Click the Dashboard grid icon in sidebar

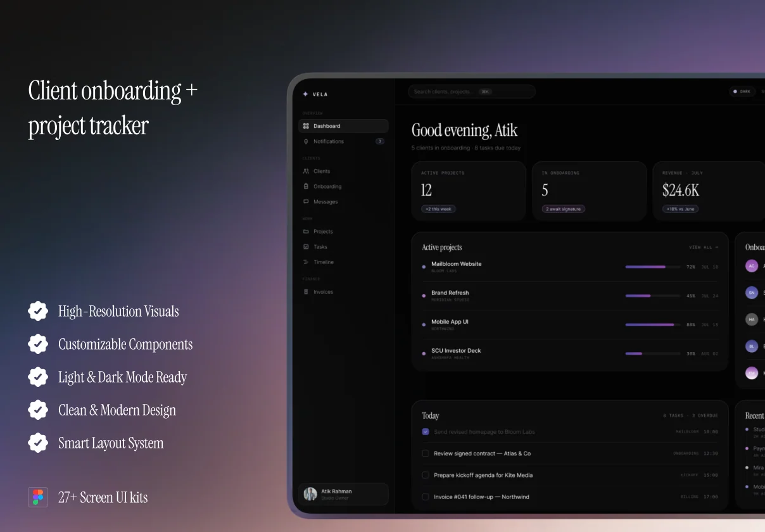point(306,126)
